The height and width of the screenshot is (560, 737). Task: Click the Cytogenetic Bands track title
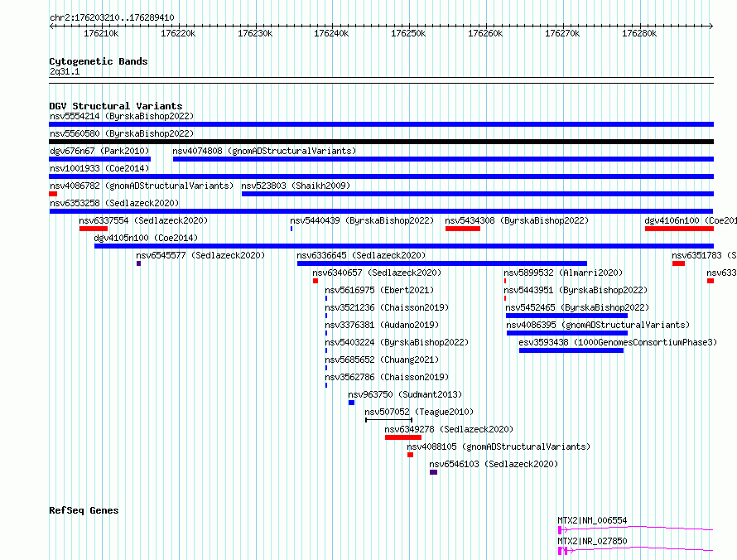pos(99,61)
